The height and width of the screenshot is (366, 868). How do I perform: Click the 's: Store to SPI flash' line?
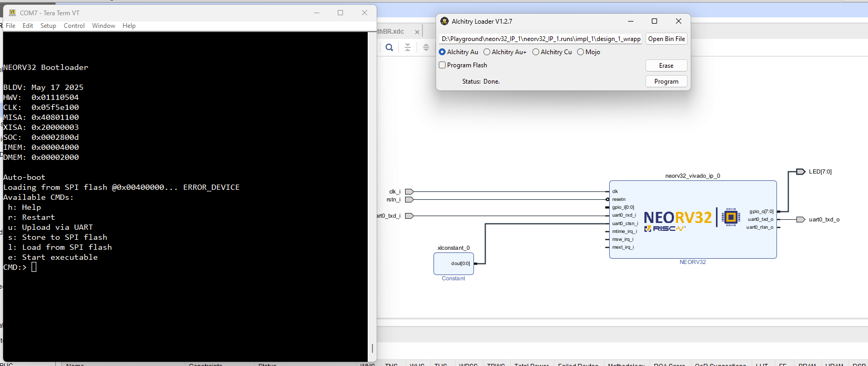pyautogui.click(x=57, y=237)
